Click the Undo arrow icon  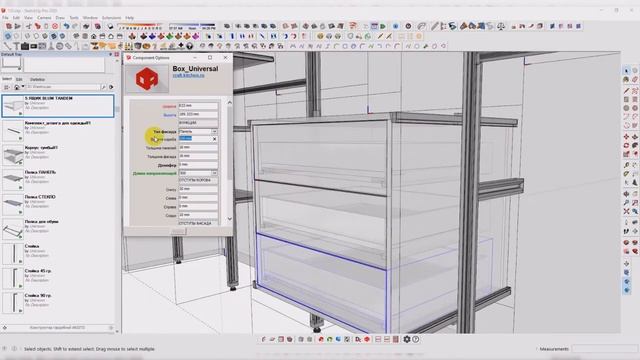67,26
